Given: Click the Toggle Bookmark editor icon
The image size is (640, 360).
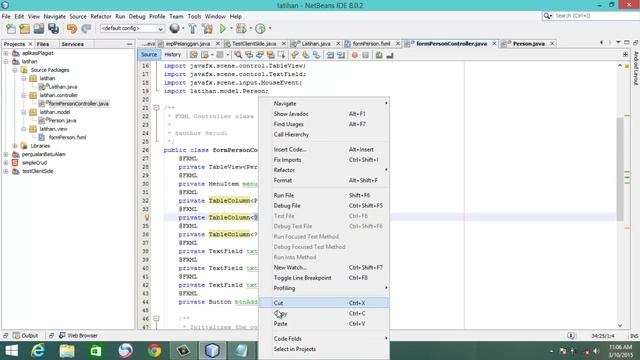Looking at the screenshot, I should pyautogui.click(x=316, y=55).
